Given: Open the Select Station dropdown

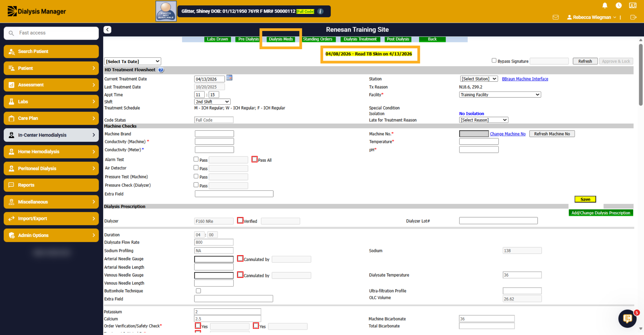Looking at the screenshot, I should point(479,79).
